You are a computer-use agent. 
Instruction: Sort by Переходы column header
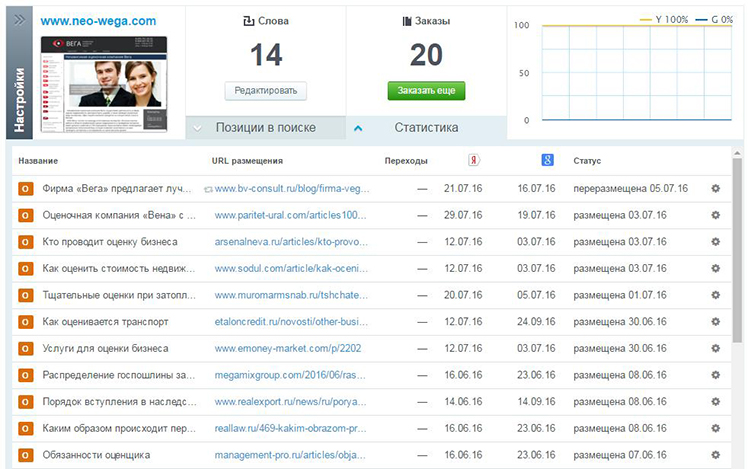[406, 161]
